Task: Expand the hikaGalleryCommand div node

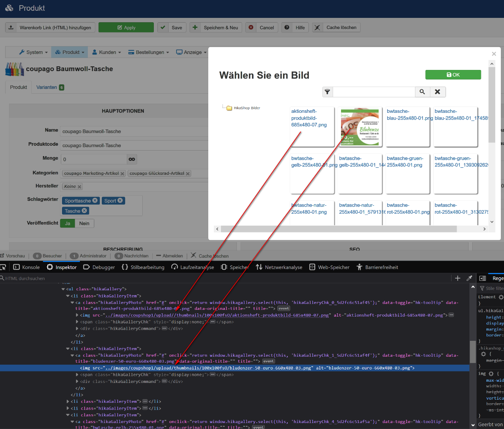Action: [77, 329]
